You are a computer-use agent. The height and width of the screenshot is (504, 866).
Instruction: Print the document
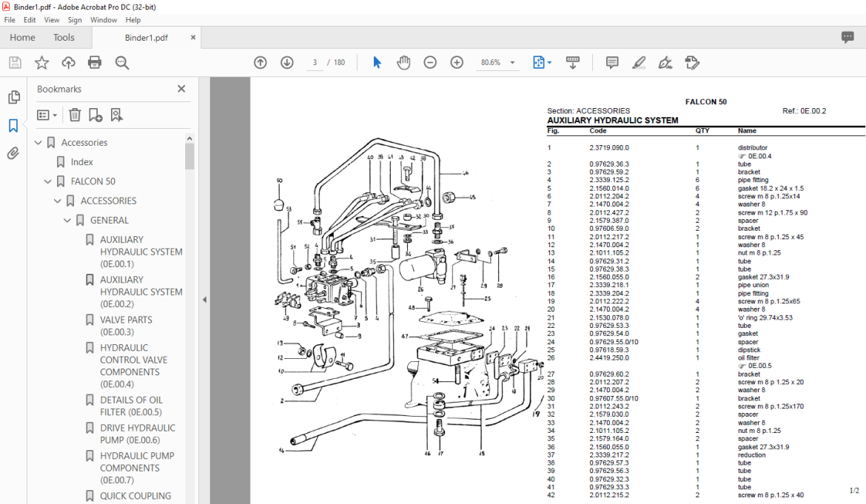coord(95,62)
